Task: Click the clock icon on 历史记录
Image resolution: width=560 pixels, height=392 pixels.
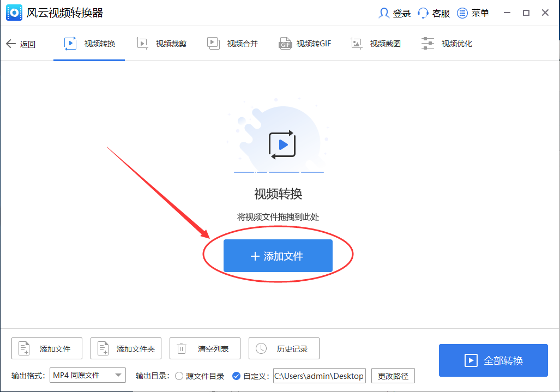Action: click(261, 348)
